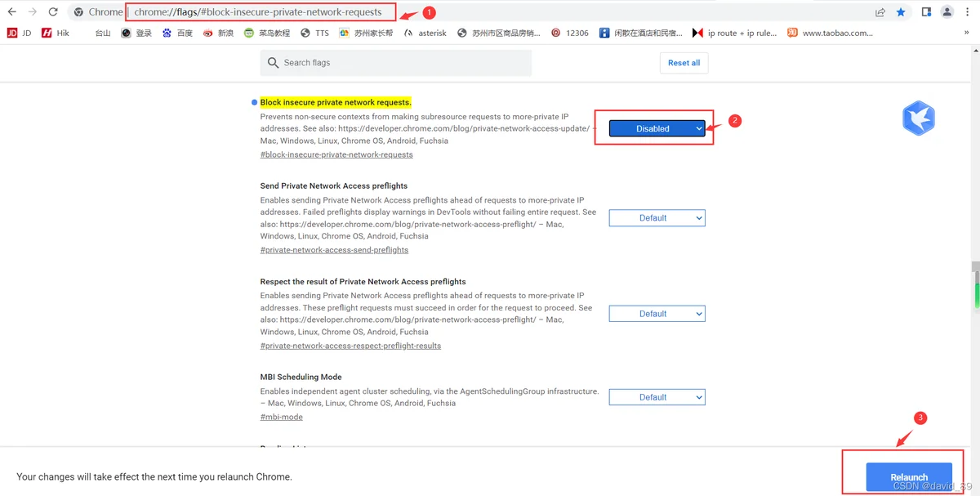
Task: Click the 'Enables independent agent cluster scheduling' description
Action: pyautogui.click(x=430, y=397)
